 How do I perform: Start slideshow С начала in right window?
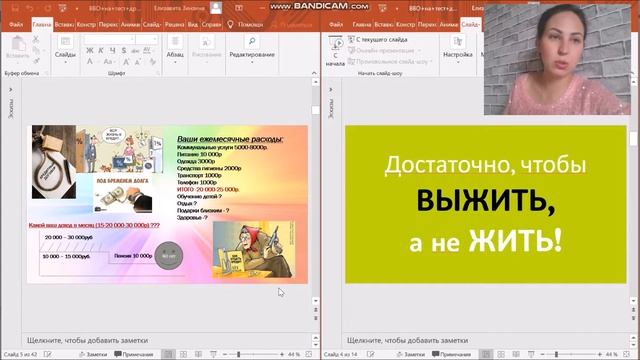point(336,51)
